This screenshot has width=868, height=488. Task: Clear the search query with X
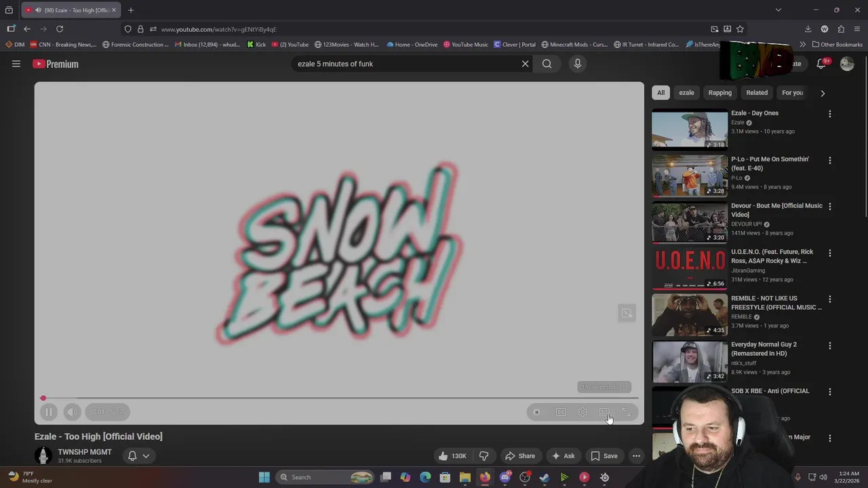tap(525, 64)
